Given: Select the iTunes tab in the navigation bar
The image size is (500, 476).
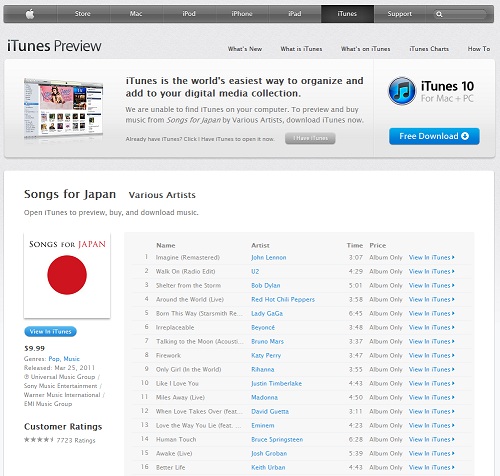Looking at the screenshot, I should click(x=347, y=14).
